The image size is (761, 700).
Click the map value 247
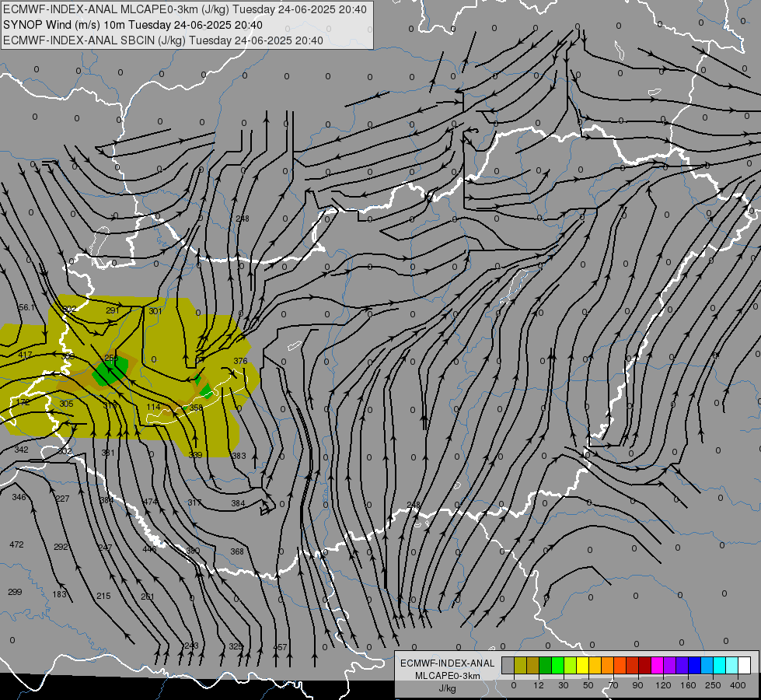point(105,548)
